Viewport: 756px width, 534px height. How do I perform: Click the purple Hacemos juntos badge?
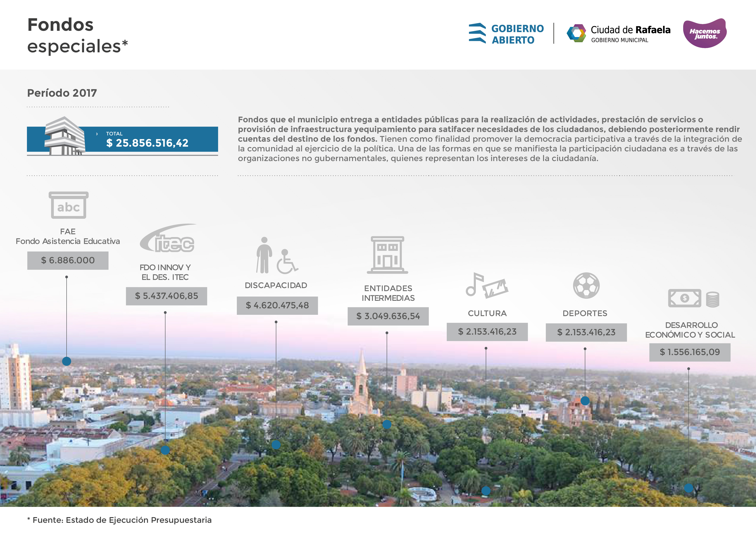[x=705, y=33]
